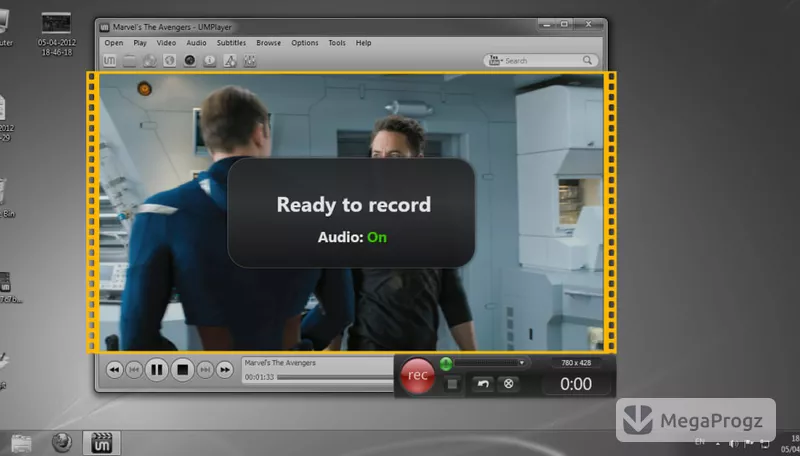Rewind the video playback
The height and width of the screenshot is (456, 800).
(x=114, y=370)
